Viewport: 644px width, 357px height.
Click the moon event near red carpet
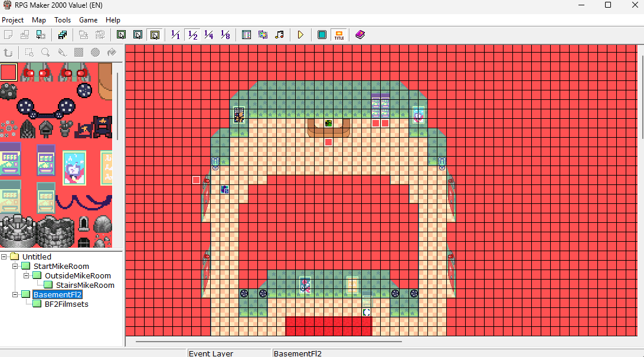point(367,313)
